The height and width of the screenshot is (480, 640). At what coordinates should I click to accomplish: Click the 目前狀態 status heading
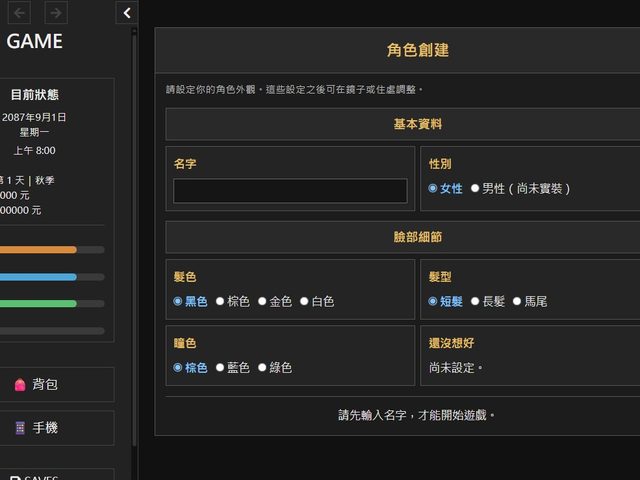point(35,95)
